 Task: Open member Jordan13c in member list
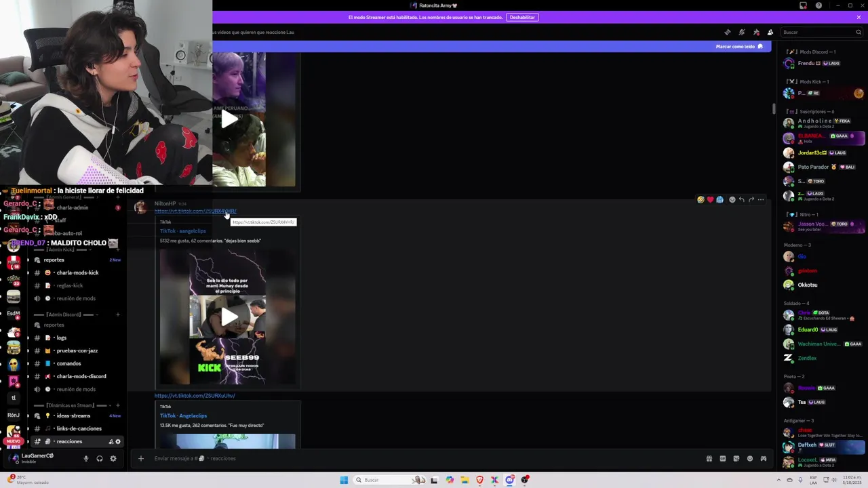(x=823, y=152)
